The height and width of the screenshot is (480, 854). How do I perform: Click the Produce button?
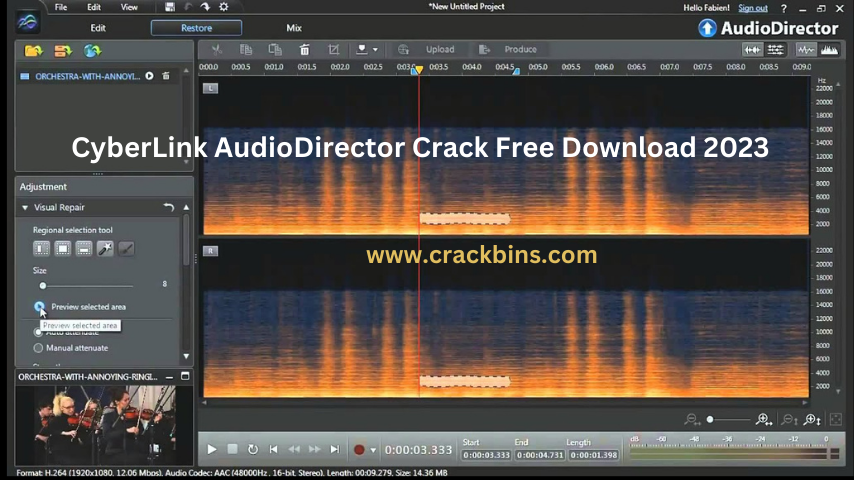point(520,50)
